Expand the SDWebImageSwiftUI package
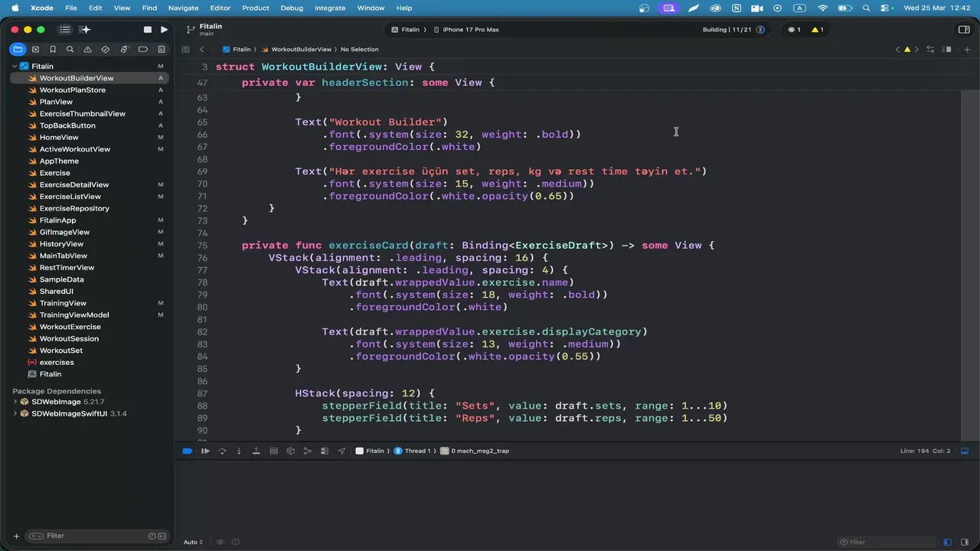Screen dimensions: 980x551 click(15, 413)
